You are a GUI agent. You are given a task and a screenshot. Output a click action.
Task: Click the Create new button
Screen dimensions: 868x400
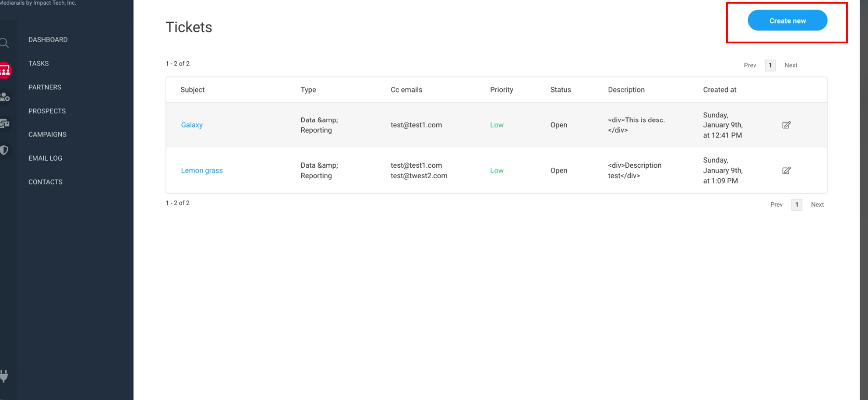tap(787, 21)
